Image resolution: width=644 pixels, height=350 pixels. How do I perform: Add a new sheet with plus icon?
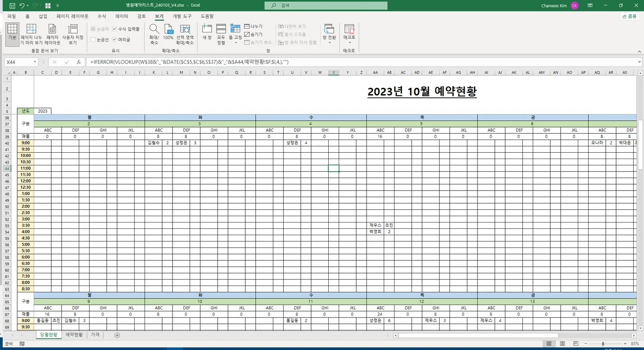[x=117, y=335]
